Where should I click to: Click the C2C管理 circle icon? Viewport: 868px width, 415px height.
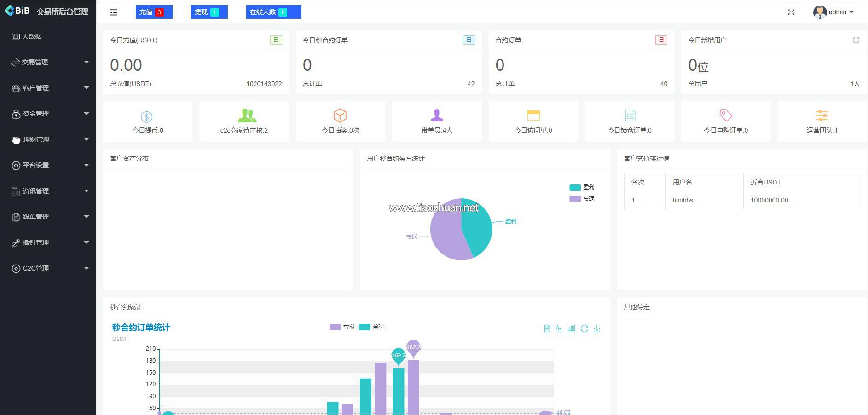click(16, 268)
